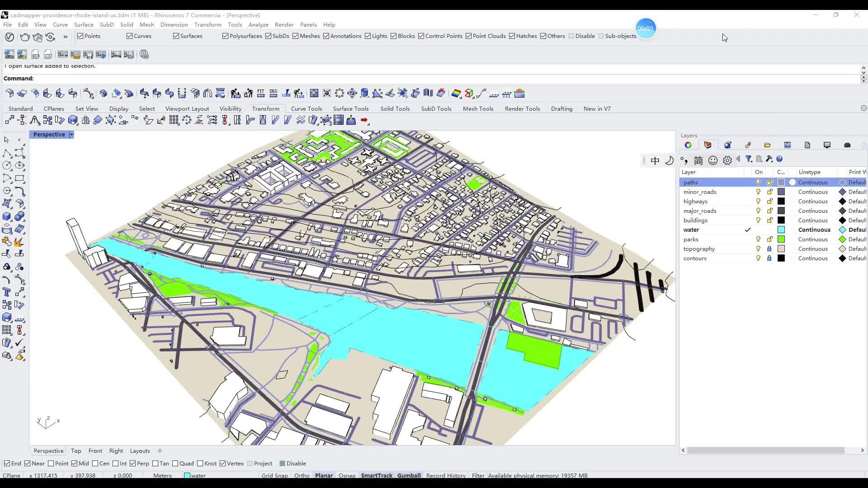Screen dimensions: 868x488
Task: Uncheck the Curves selection filter
Action: 130,36
